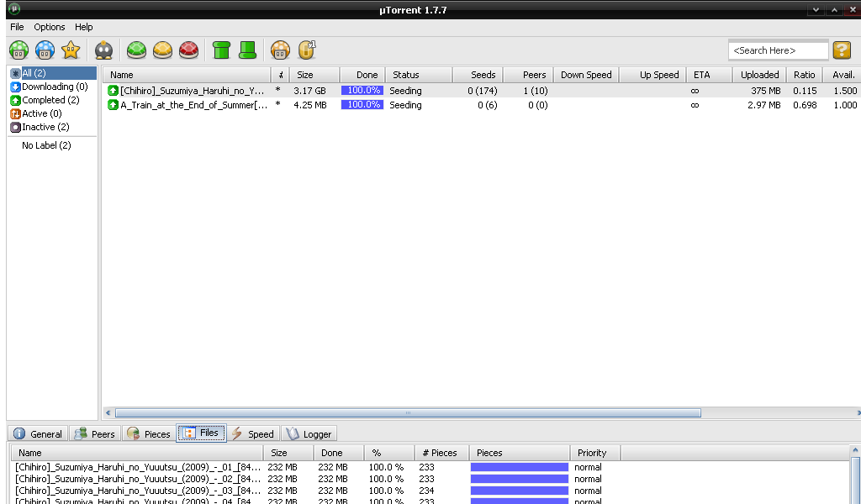Click the green mushroom Add Torrent icon
Viewport: 861px width, 504px height.
[x=18, y=50]
